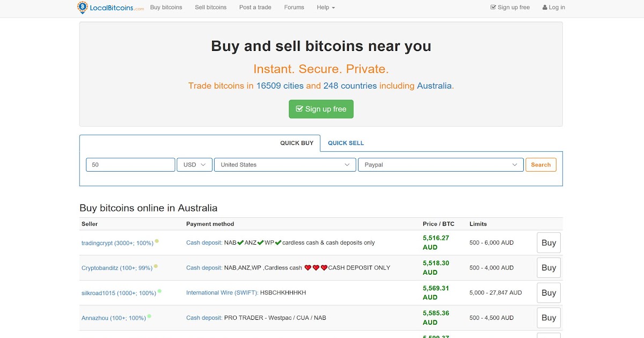Open the Forums menu item
Image resolution: width=644 pixels, height=338 pixels.
pos(294,8)
